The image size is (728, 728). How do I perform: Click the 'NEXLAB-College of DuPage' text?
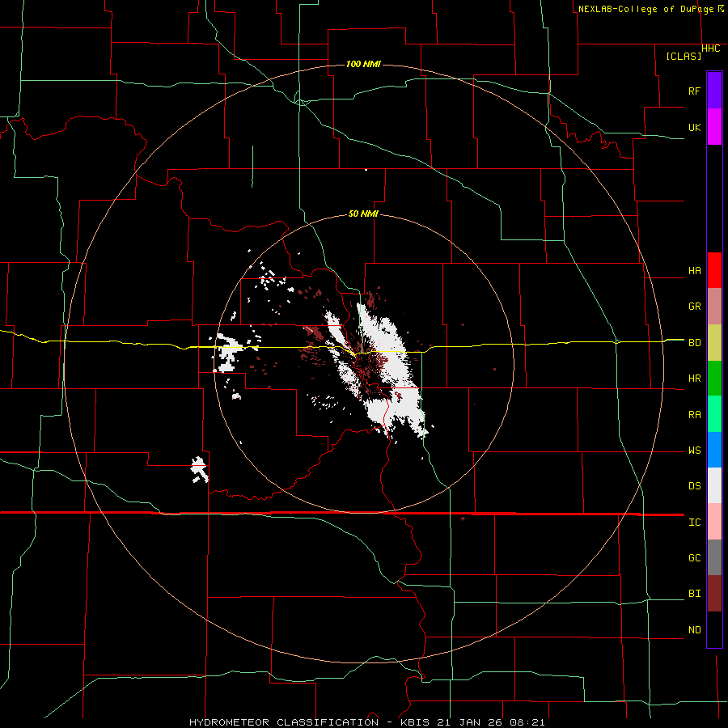click(x=645, y=9)
